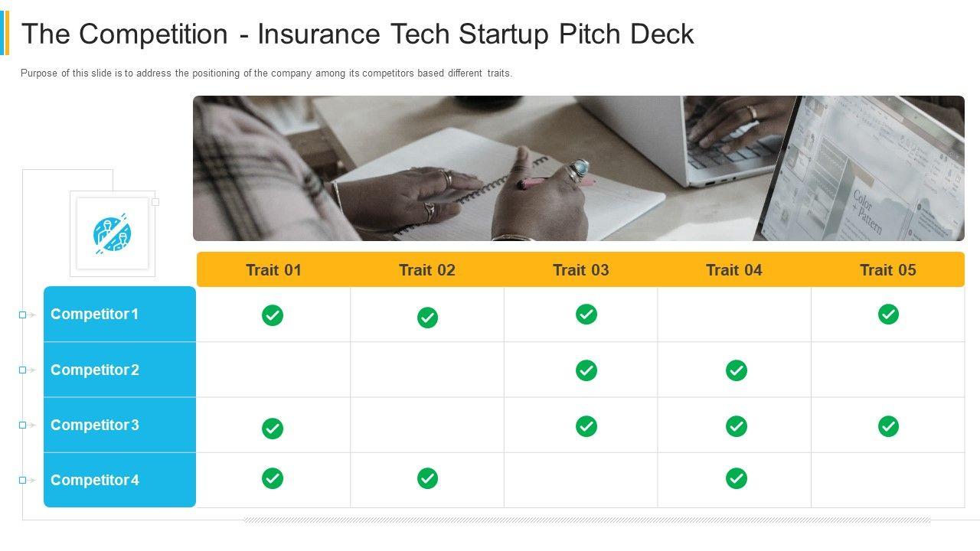
Task: Click Competitor 1 Trait 05 green checkmark
Action: click(x=888, y=315)
